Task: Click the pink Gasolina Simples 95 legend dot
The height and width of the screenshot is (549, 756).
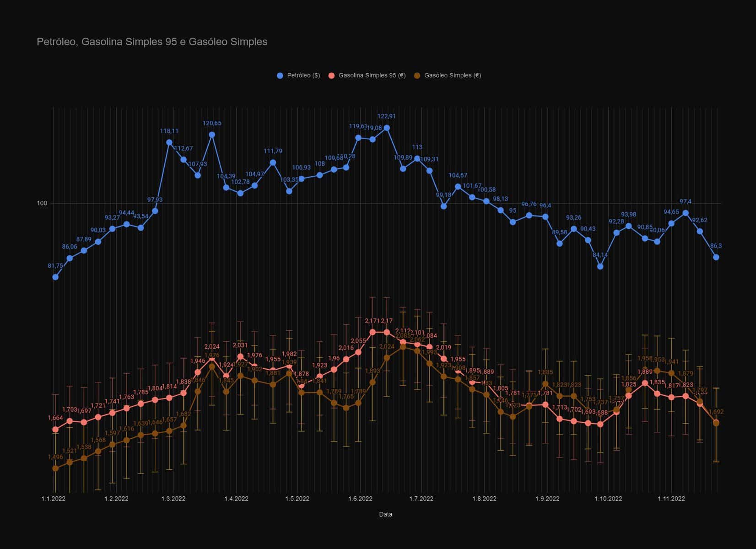Action: click(332, 75)
